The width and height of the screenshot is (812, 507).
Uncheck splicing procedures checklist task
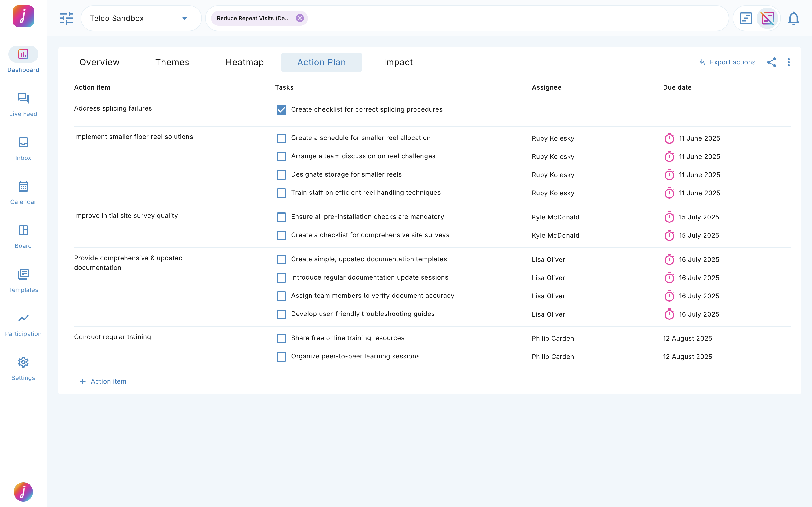coord(281,110)
